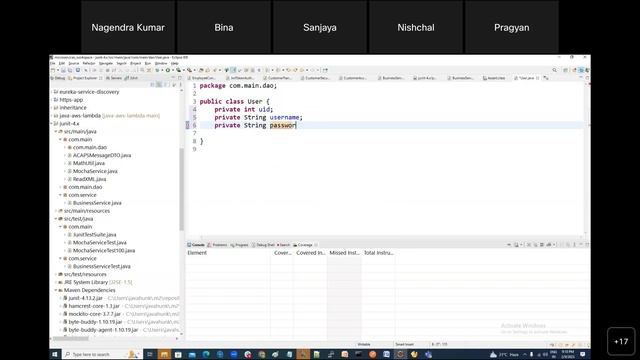Expand the src/test/resources folder
The image size is (640, 360).
[56, 274]
